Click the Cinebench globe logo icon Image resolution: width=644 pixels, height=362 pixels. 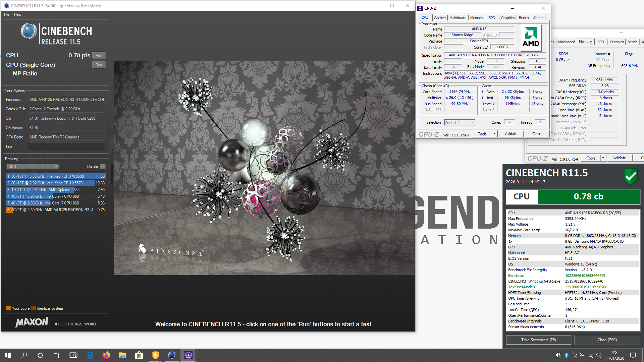(x=29, y=32)
